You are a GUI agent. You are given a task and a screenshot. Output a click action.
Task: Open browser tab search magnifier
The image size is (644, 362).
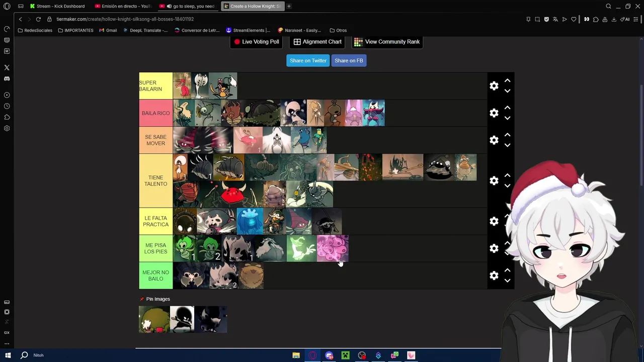pyautogui.click(x=608, y=6)
